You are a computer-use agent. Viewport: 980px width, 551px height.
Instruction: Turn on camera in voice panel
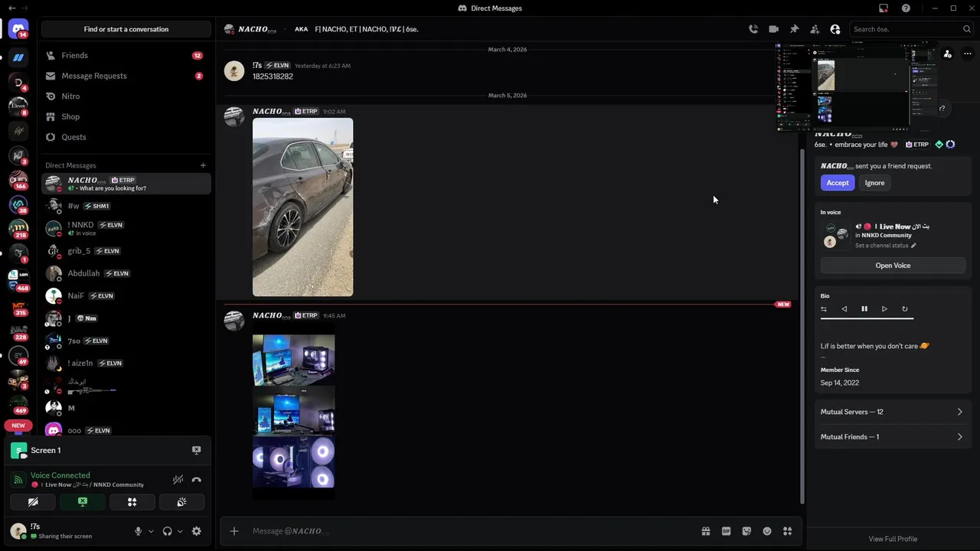(33, 502)
